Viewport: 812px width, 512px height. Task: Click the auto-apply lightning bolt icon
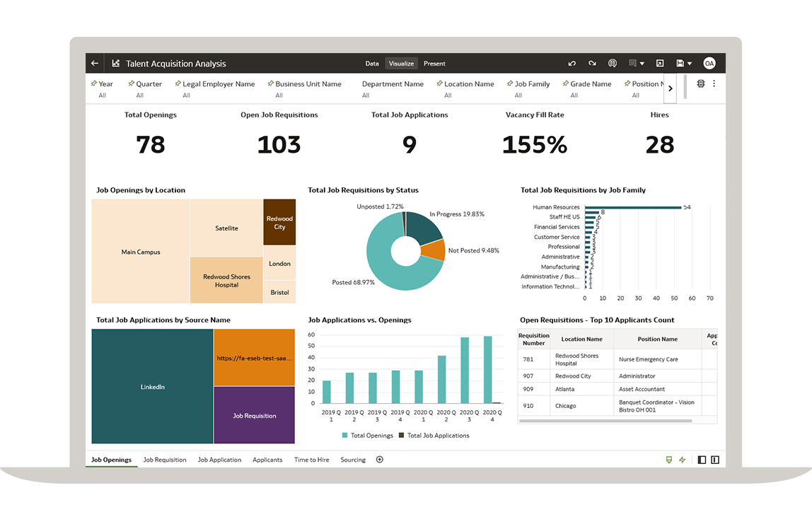click(x=683, y=460)
